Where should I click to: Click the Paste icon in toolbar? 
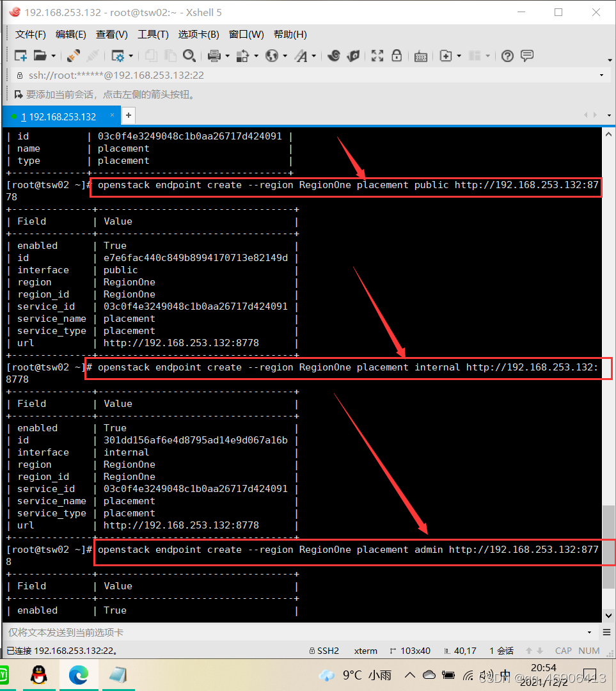(x=170, y=56)
